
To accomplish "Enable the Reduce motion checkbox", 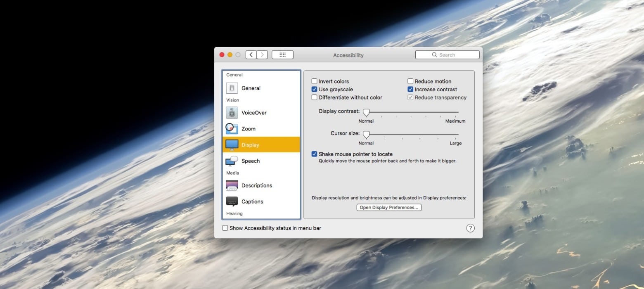I will [x=410, y=81].
